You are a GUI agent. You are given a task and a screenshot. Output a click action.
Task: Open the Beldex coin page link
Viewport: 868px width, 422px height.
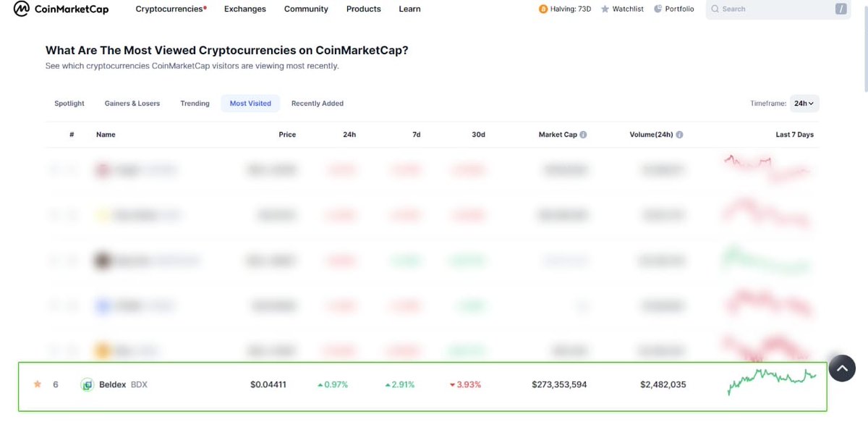[x=112, y=384]
